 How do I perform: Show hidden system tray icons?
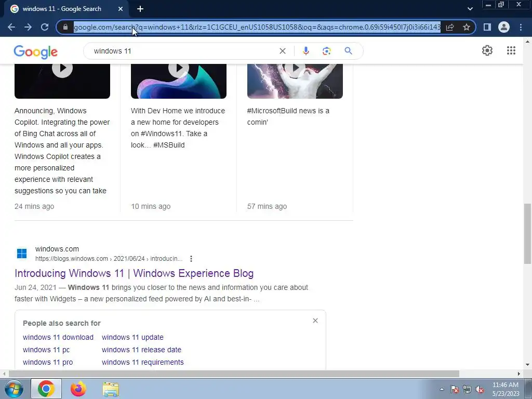point(442,389)
